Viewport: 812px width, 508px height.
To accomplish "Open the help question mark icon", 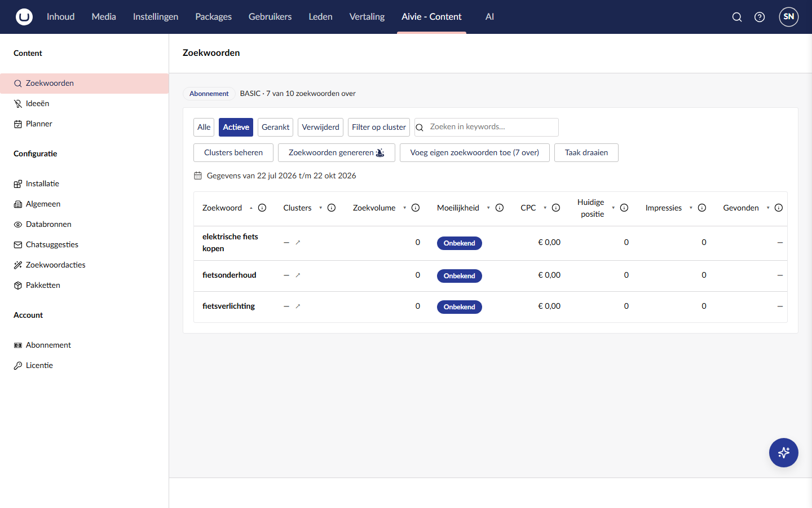I will (760, 17).
